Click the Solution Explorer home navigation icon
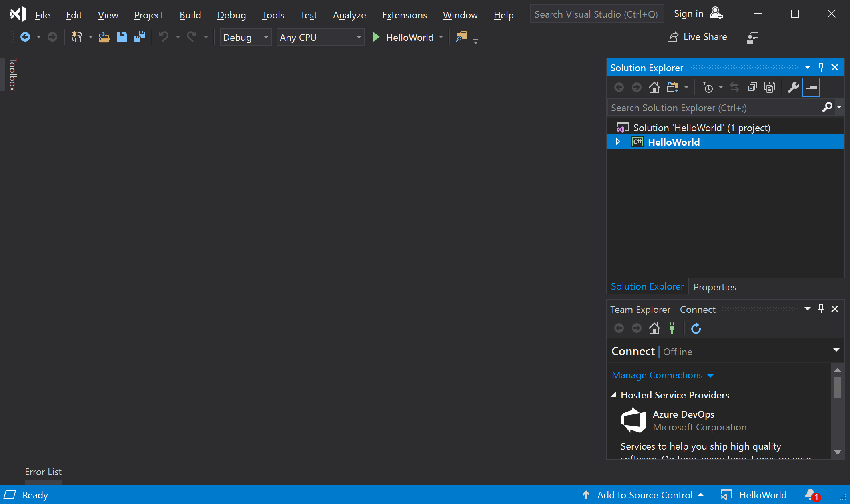The height and width of the screenshot is (504, 850). [x=654, y=87]
